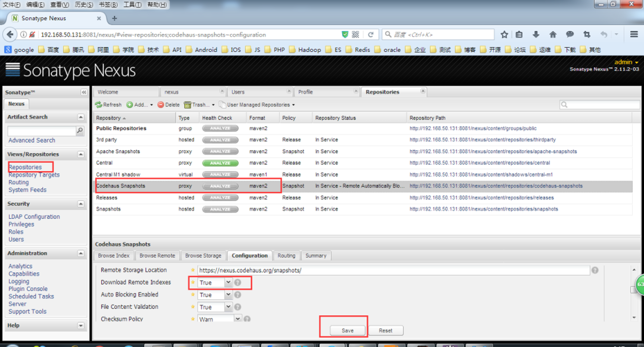Collapse the Views/Repositories panel

click(x=81, y=154)
